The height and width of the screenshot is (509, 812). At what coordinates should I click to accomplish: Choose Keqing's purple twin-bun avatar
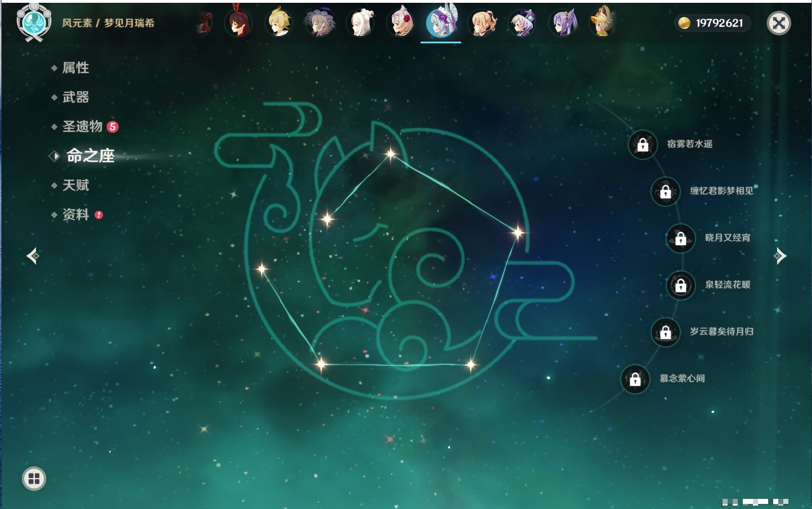pyautogui.click(x=563, y=22)
